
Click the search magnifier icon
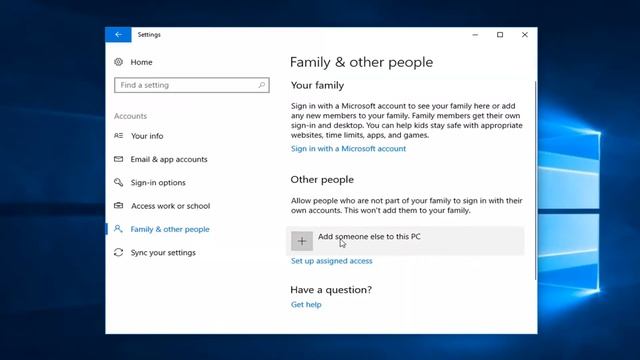(x=262, y=85)
